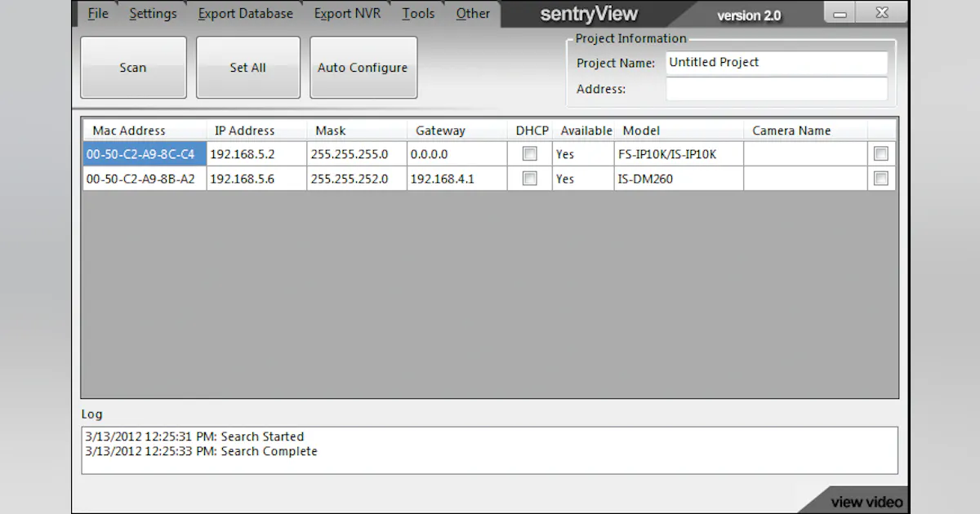Screen dimensions: 980x514
Task: Click the Camera Name column header
Action: point(805,131)
